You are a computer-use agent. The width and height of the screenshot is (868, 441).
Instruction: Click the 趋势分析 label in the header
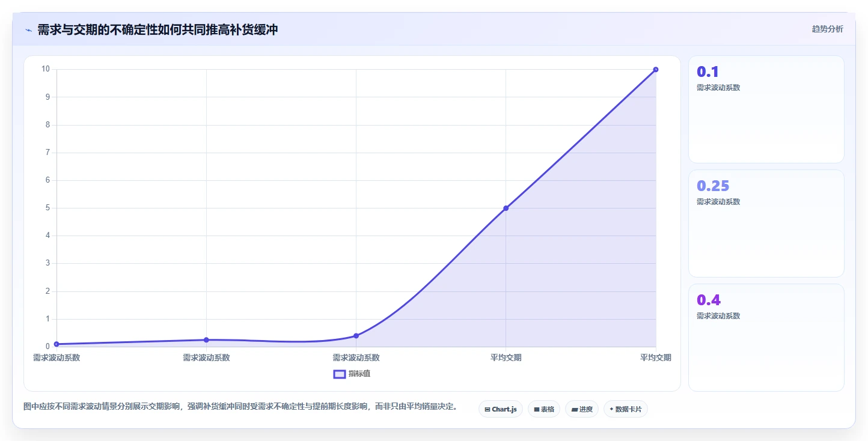(828, 29)
